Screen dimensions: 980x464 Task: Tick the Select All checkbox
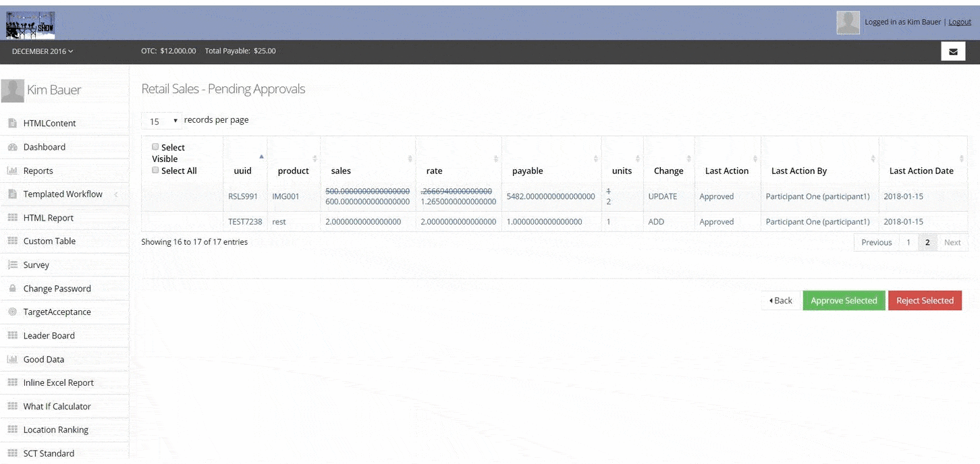pyautogui.click(x=155, y=171)
